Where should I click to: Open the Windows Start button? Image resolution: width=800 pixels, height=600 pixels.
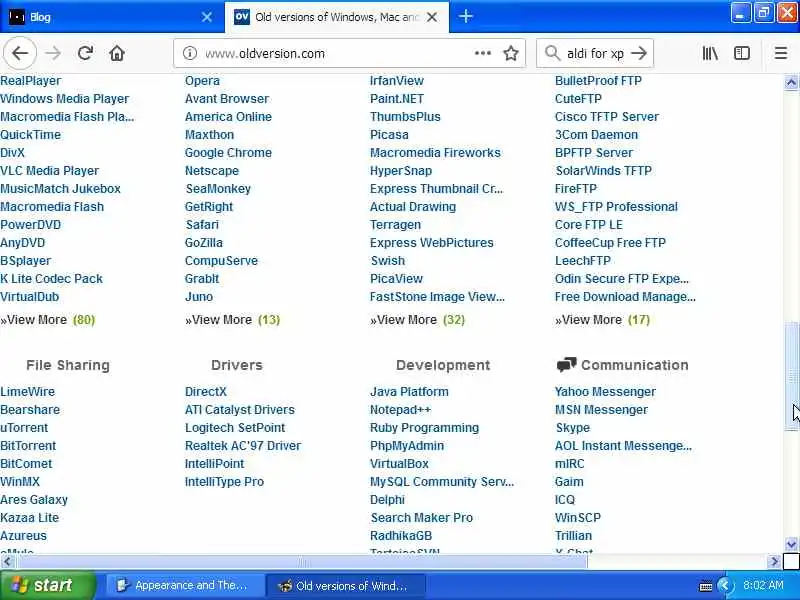coord(47,585)
